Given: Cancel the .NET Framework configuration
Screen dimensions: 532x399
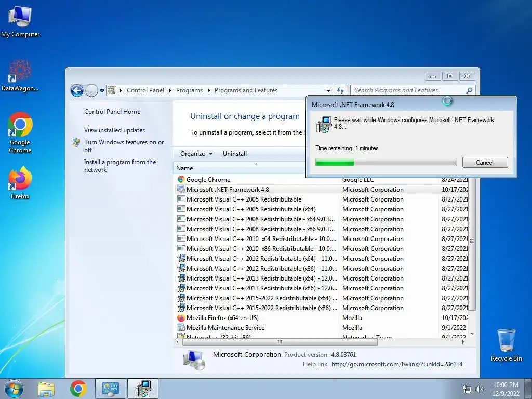Looking at the screenshot, I should [x=485, y=163].
